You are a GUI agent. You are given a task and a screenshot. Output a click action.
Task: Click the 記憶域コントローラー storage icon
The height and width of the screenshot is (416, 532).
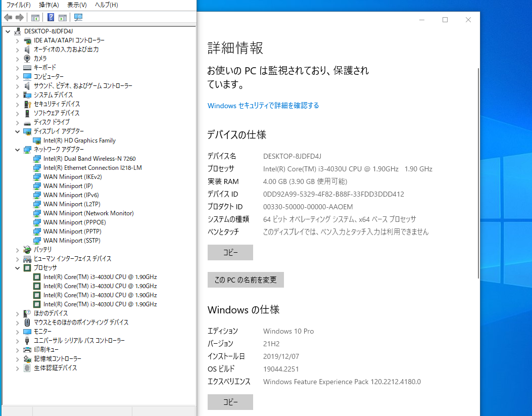click(27, 359)
